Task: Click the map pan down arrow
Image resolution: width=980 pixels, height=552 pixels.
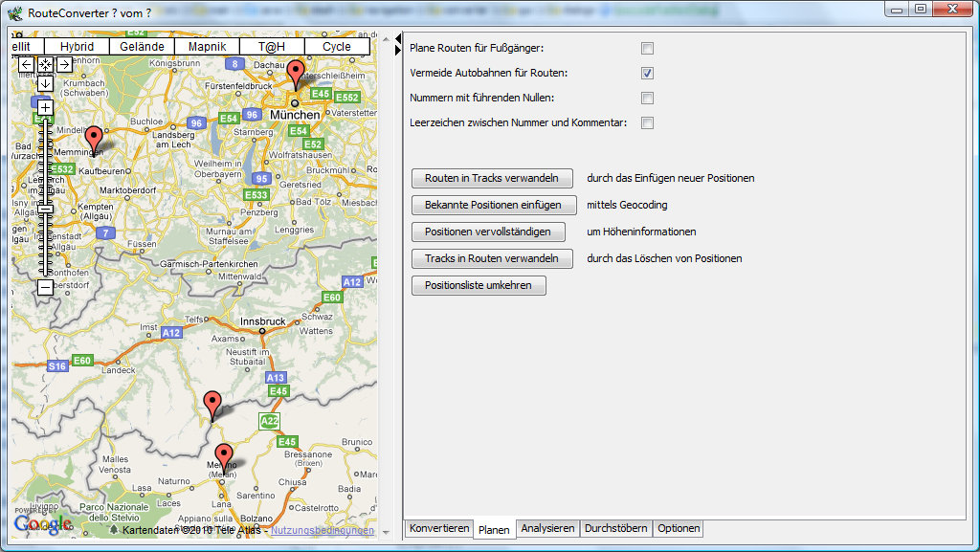Action: pyautogui.click(x=45, y=83)
